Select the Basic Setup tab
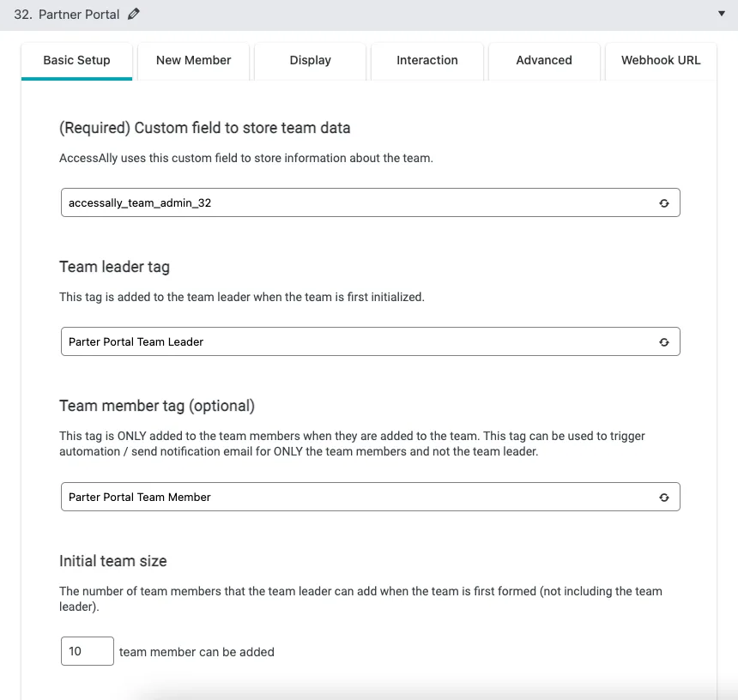Image resolution: width=738 pixels, height=700 pixels. [76, 60]
